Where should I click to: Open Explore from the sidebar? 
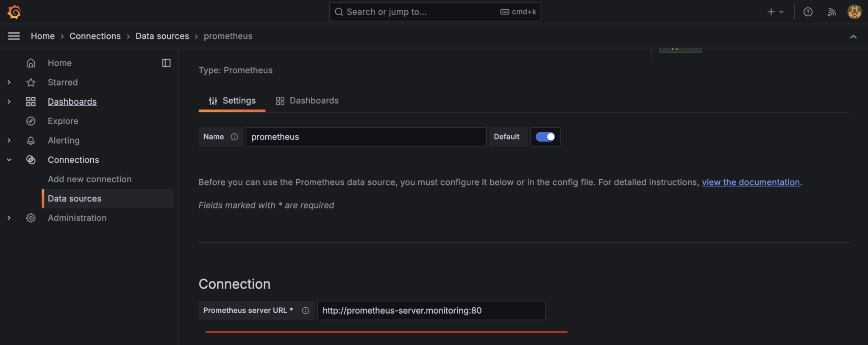[x=63, y=121]
